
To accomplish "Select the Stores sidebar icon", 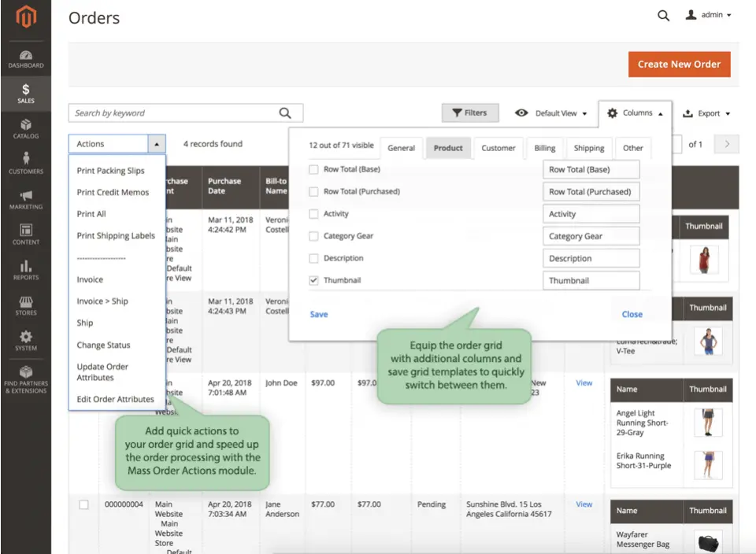I will pos(26,306).
